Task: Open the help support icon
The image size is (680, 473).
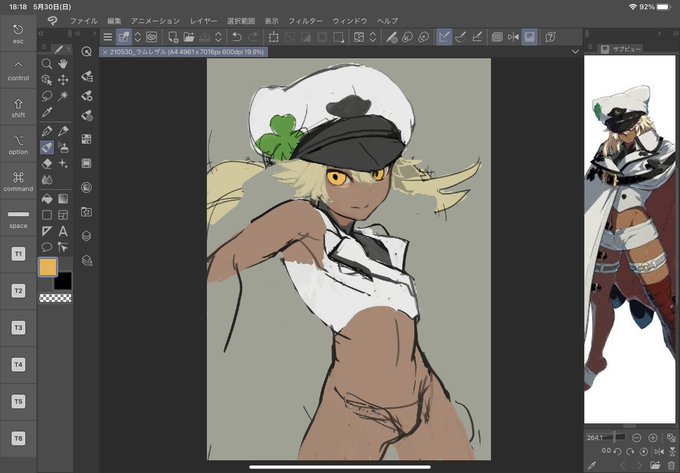Action: coord(550,37)
